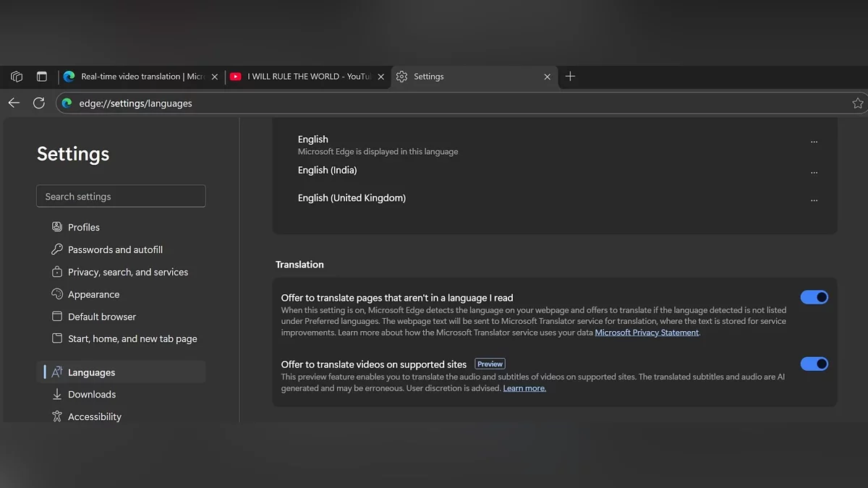Click the Learn more link for video translation
The height and width of the screenshot is (488, 868).
click(x=524, y=388)
